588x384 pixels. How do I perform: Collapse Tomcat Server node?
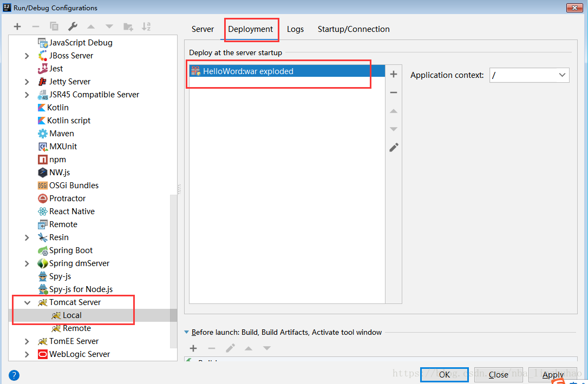coord(27,302)
